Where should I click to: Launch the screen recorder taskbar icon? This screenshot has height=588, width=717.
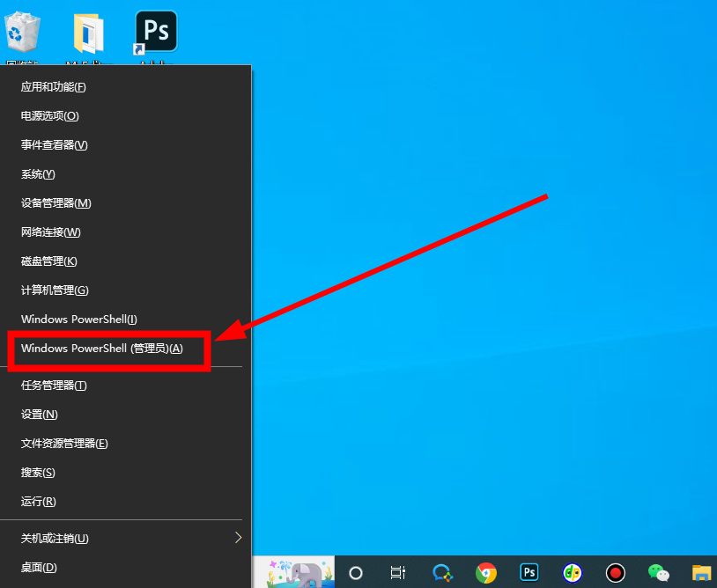point(615,572)
